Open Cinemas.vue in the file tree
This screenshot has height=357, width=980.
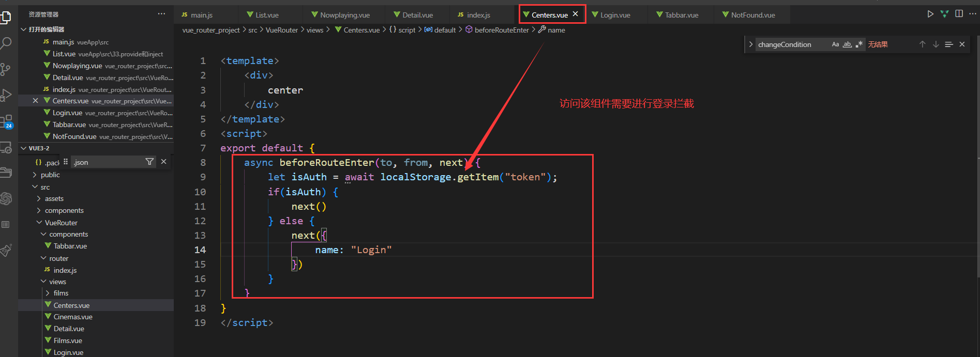coord(73,317)
